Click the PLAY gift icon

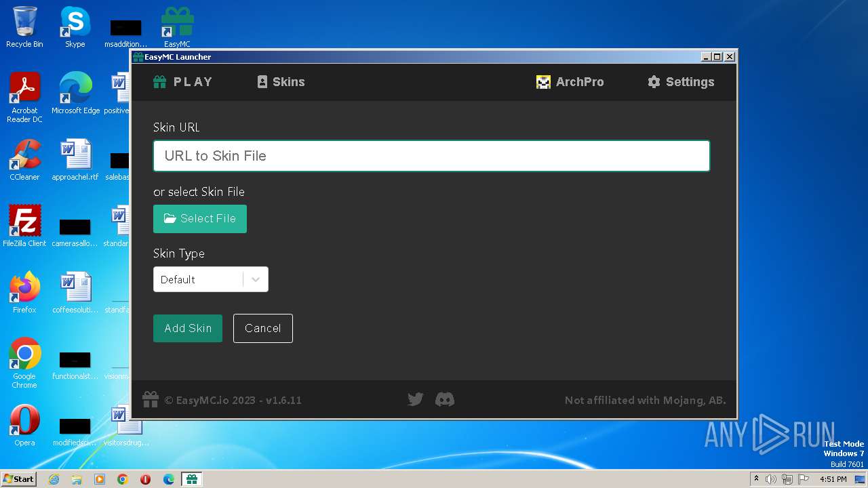pyautogui.click(x=160, y=82)
